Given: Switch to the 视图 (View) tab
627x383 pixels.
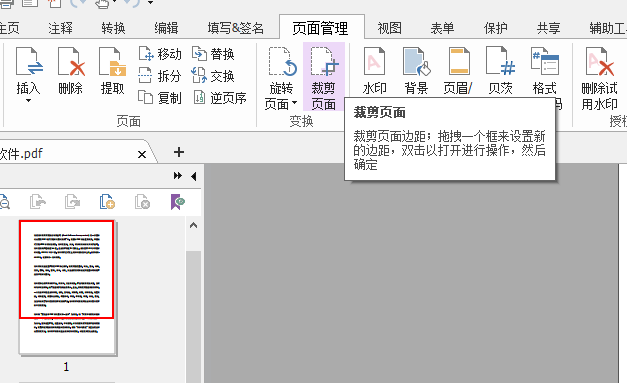Looking at the screenshot, I should coord(389,28).
